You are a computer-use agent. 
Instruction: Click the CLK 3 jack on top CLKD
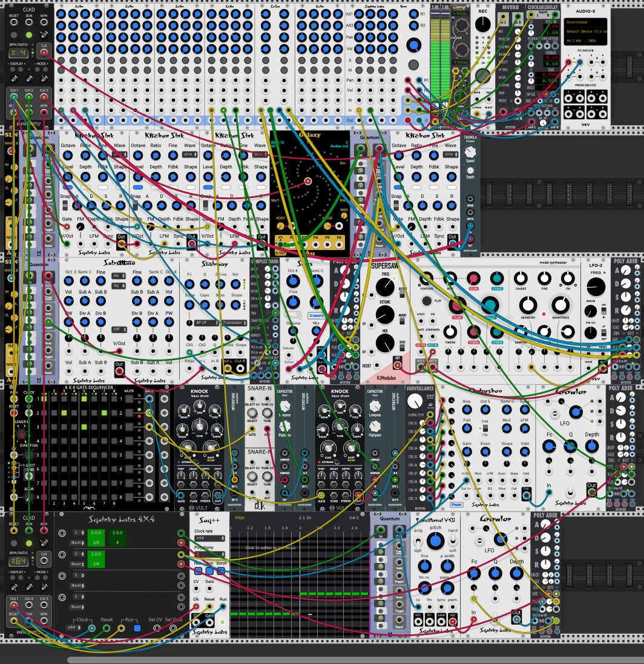(44, 97)
